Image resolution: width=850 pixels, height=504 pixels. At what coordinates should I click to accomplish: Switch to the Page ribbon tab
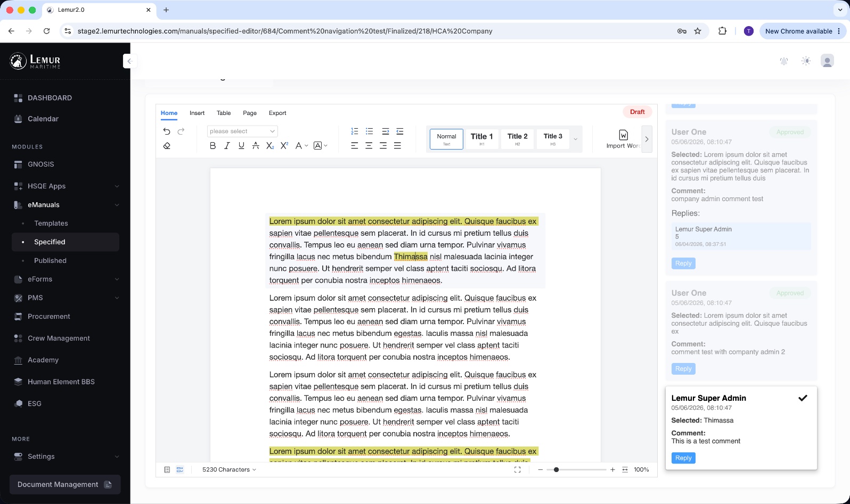click(250, 113)
